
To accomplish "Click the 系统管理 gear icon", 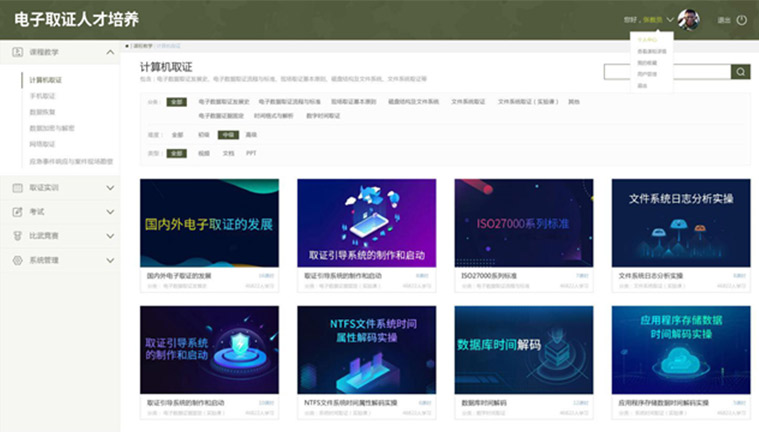I will pyautogui.click(x=17, y=260).
